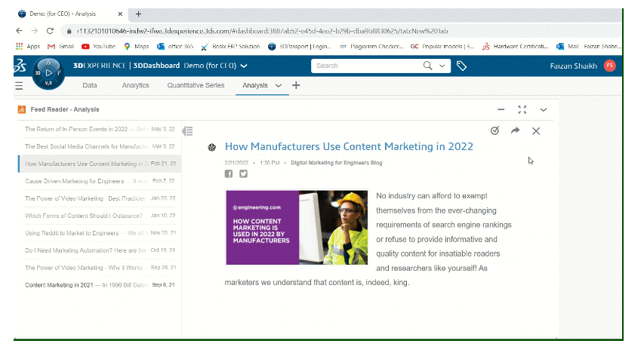The image size is (644, 362).
Task: Open the 3DEXPERIENCE compass
Action: pyautogui.click(x=48, y=73)
